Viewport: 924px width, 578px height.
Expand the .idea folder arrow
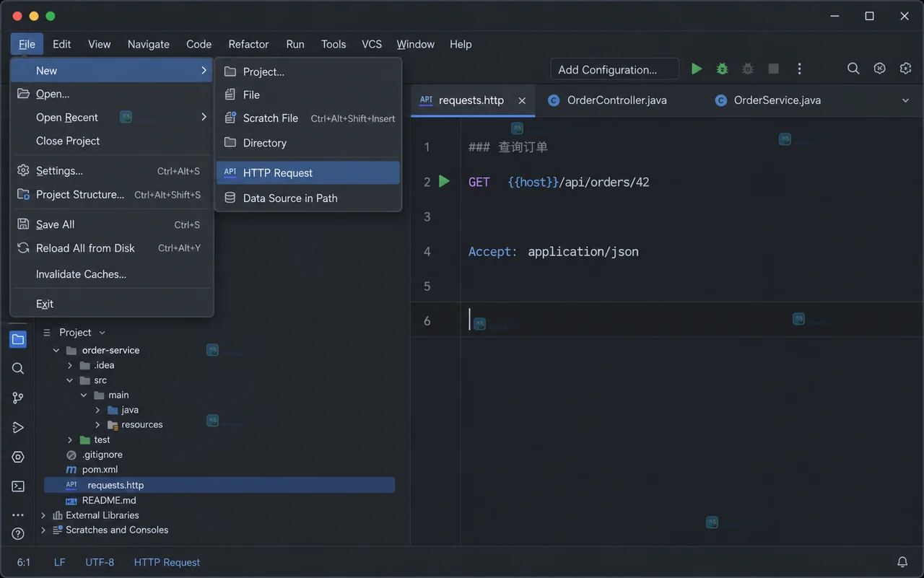[x=70, y=365]
